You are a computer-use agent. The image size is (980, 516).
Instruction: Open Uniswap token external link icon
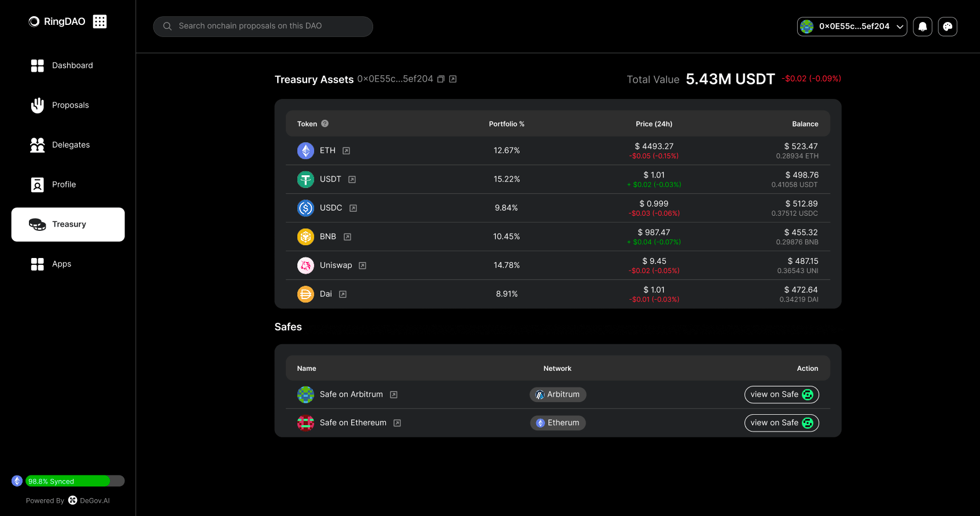coord(362,266)
